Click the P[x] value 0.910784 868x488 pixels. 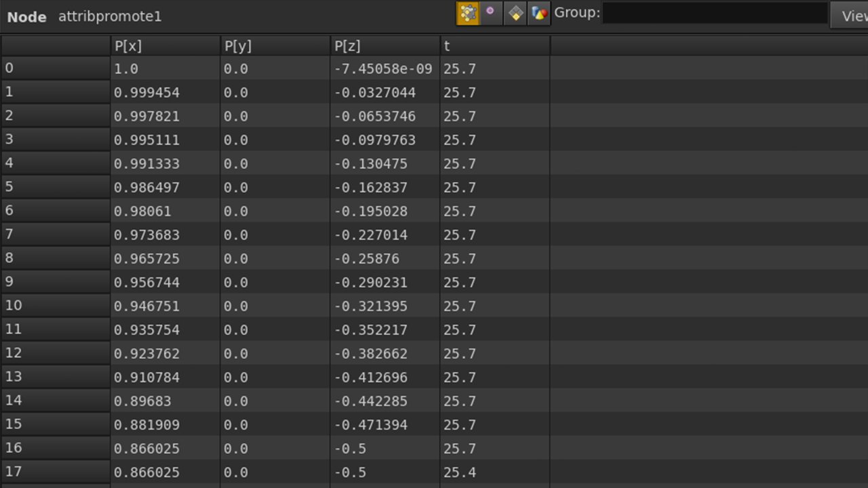[x=146, y=378]
